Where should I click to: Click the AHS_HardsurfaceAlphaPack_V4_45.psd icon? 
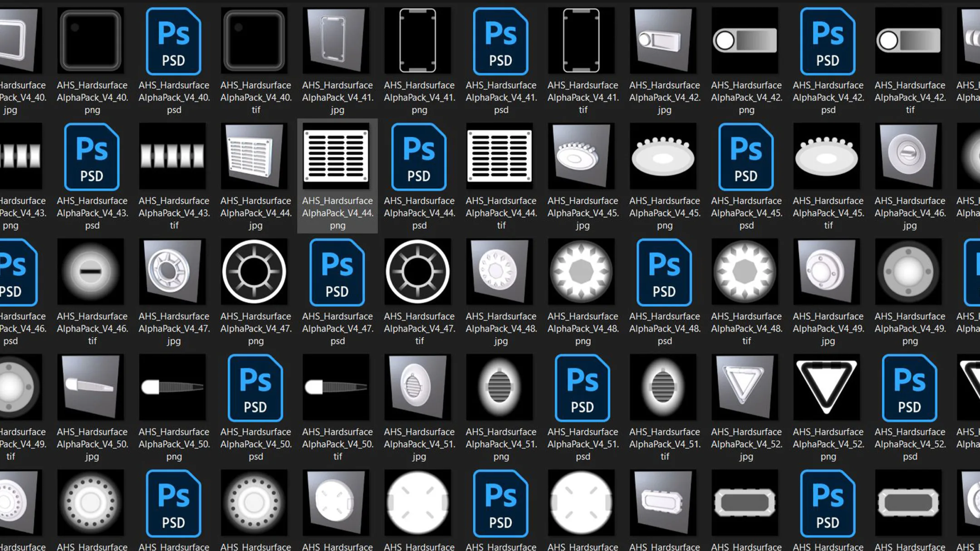(746, 156)
